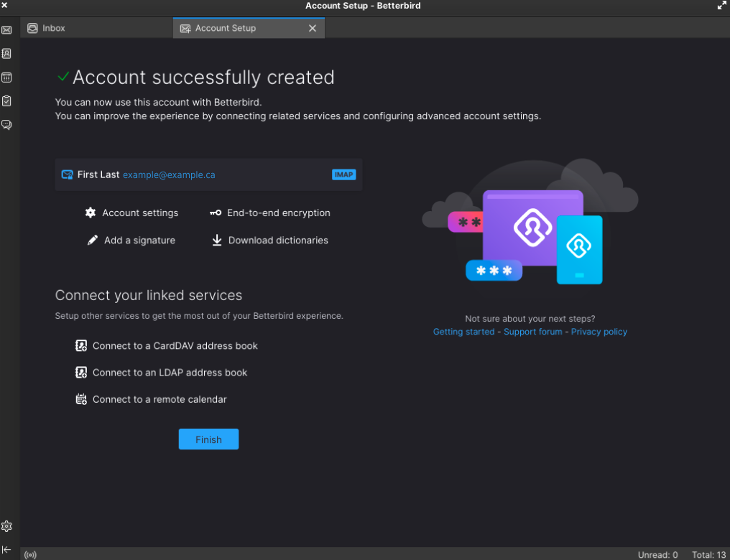Click the remote calendar icon
Image resolution: width=730 pixels, height=560 pixels.
(81, 399)
